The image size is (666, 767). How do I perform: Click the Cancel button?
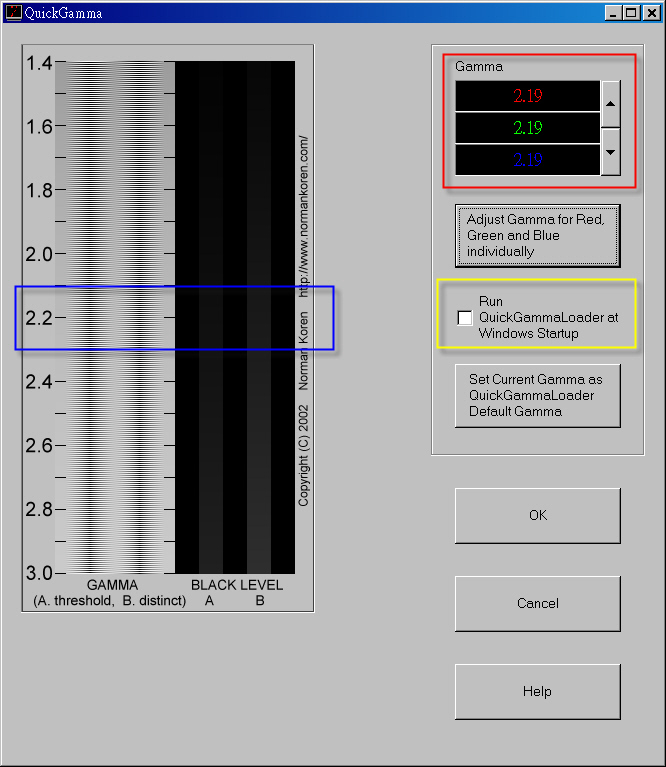538,604
